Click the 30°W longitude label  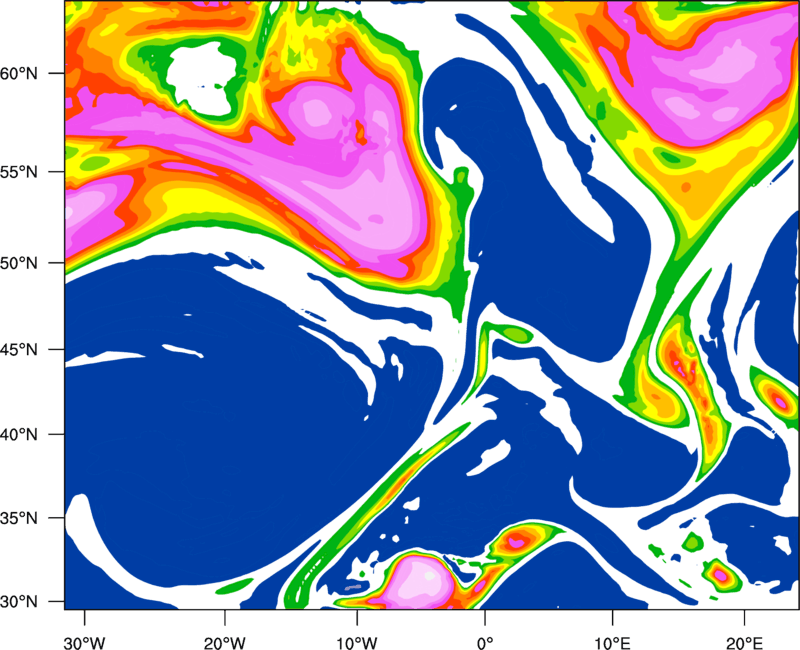(x=84, y=643)
